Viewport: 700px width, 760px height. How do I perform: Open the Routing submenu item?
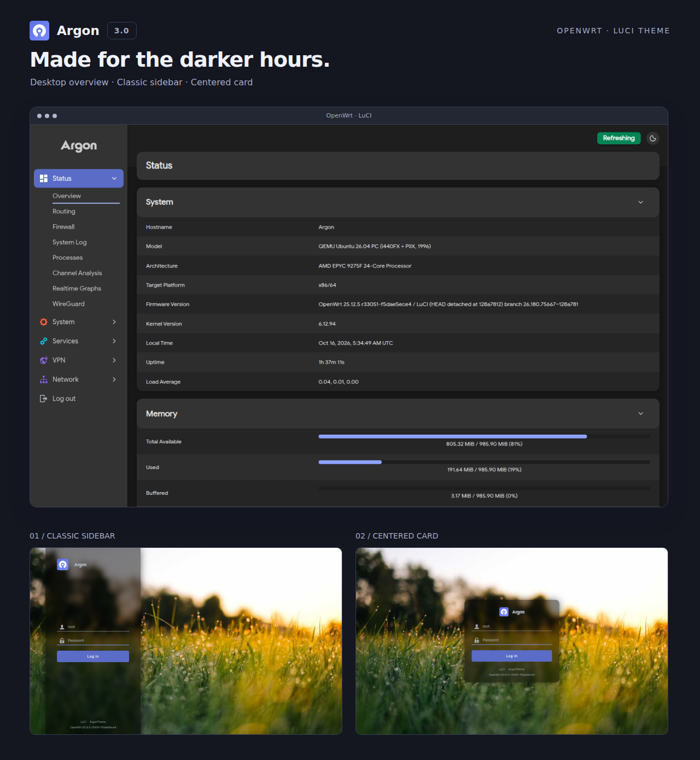pyautogui.click(x=64, y=211)
